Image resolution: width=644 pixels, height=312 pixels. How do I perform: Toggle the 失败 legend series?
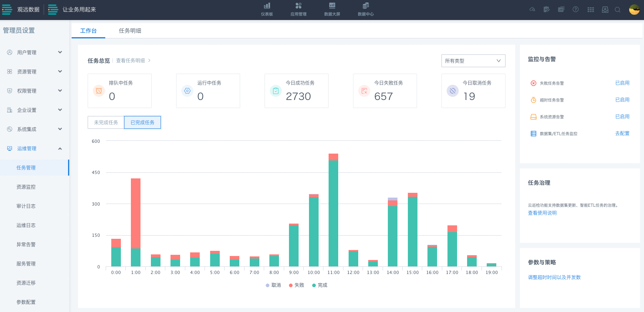(x=297, y=285)
